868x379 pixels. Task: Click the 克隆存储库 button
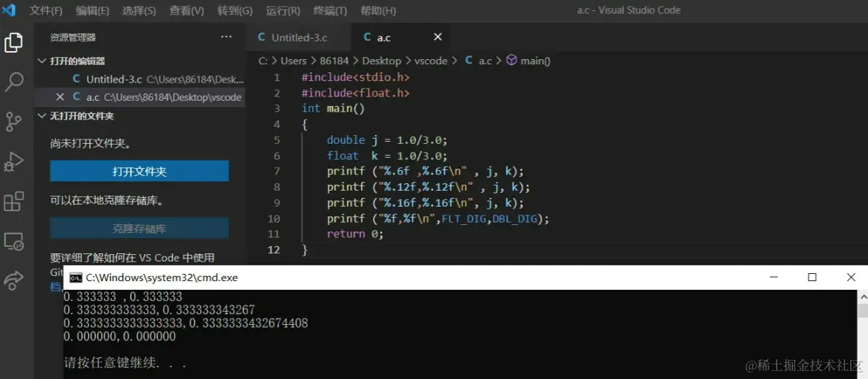point(140,228)
